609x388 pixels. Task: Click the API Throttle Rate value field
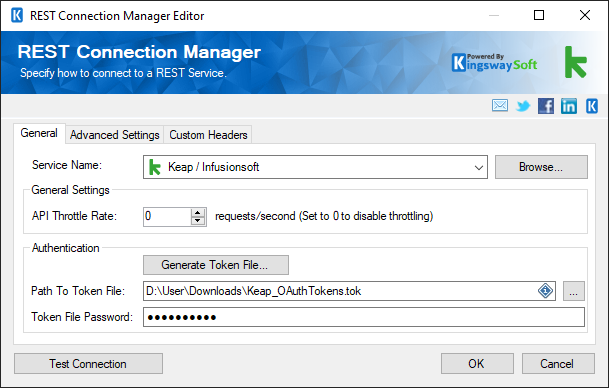pos(167,216)
